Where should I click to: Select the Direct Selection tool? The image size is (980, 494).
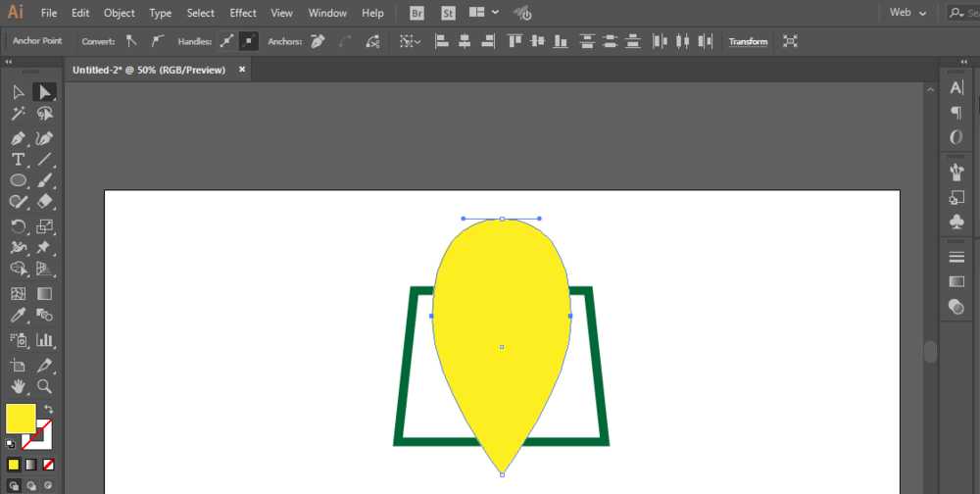(x=44, y=92)
